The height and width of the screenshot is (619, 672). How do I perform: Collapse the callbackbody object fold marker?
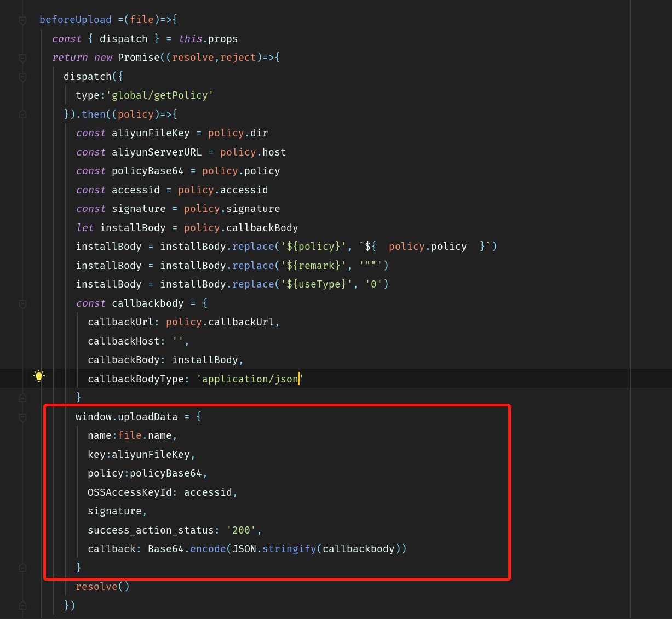point(22,305)
